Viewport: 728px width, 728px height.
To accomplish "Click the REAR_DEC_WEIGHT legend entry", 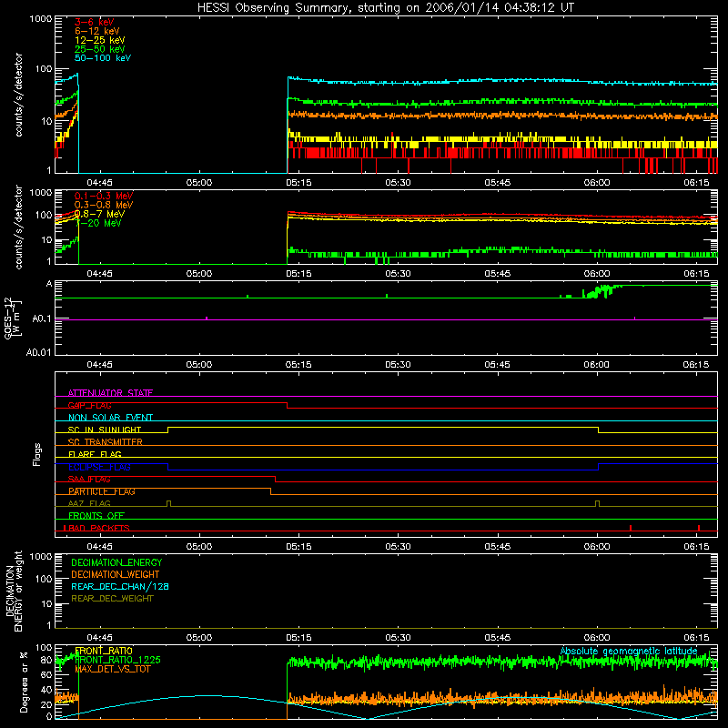I will [x=112, y=599].
